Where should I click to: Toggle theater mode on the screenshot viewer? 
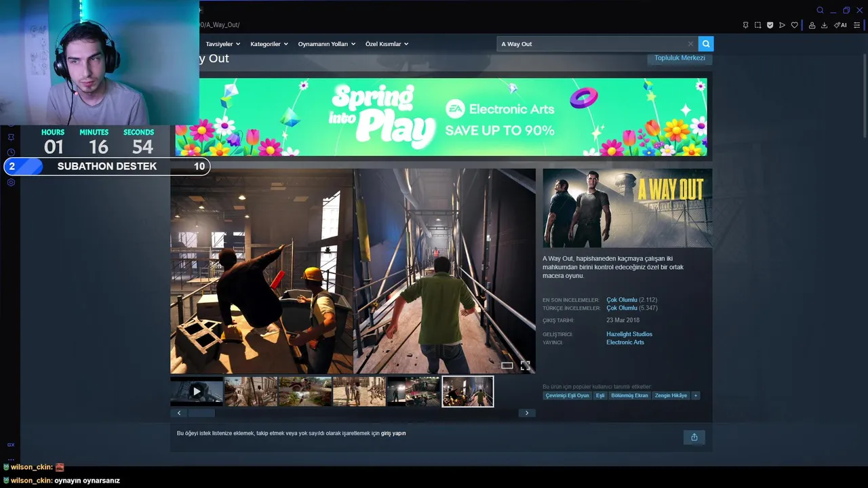(507, 365)
